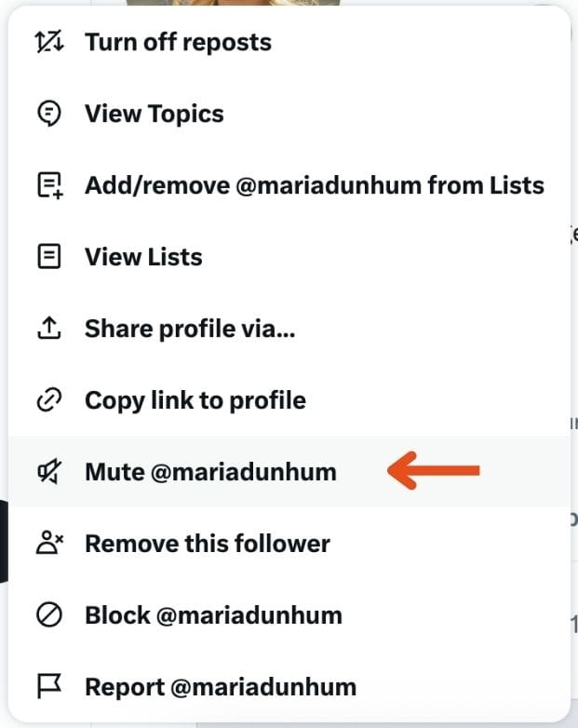Click the share profile upload icon

[48, 328]
